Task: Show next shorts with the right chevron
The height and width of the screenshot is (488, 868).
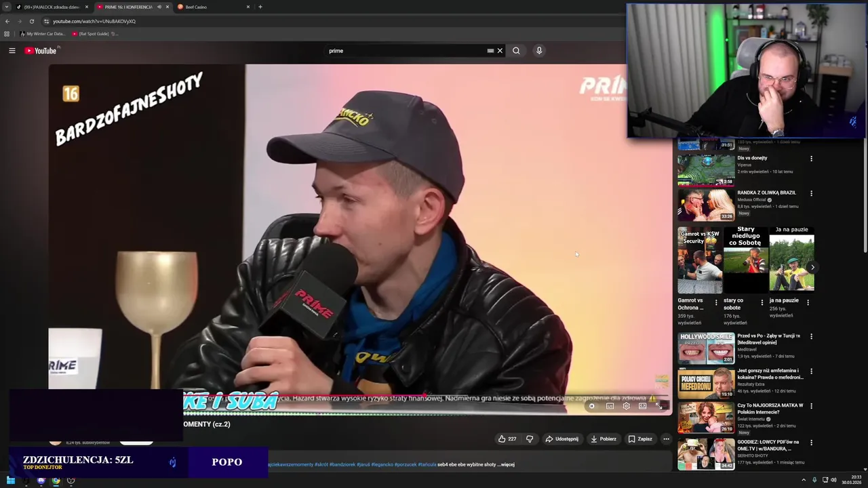Action: (x=812, y=267)
